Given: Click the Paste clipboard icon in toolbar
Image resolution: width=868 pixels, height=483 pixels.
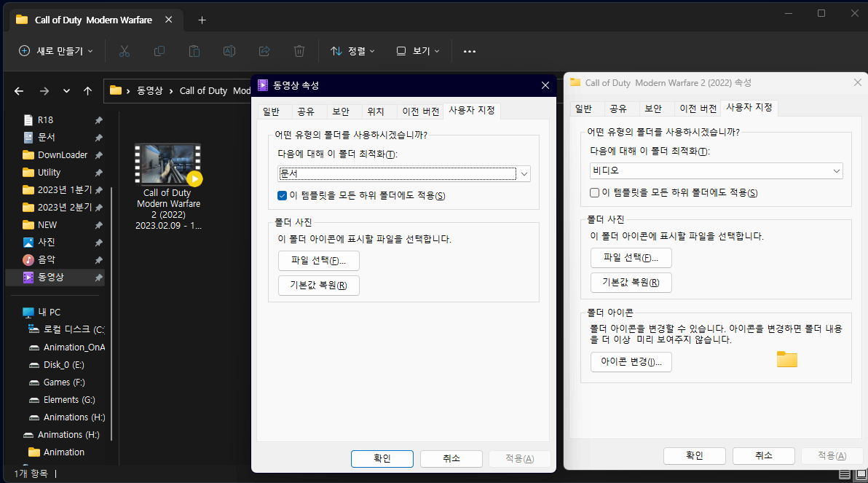Looking at the screenshot, I should coord(194,51).
